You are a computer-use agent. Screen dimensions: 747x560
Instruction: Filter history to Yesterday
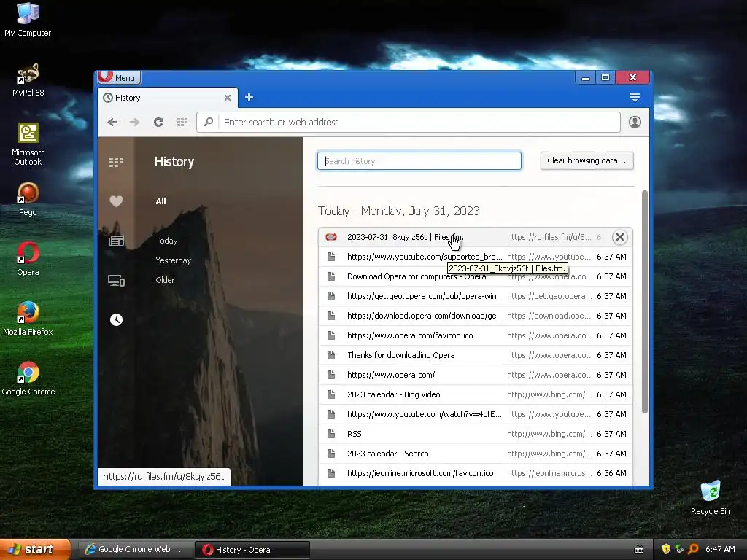pyautogui.click(x=173, y=260)
